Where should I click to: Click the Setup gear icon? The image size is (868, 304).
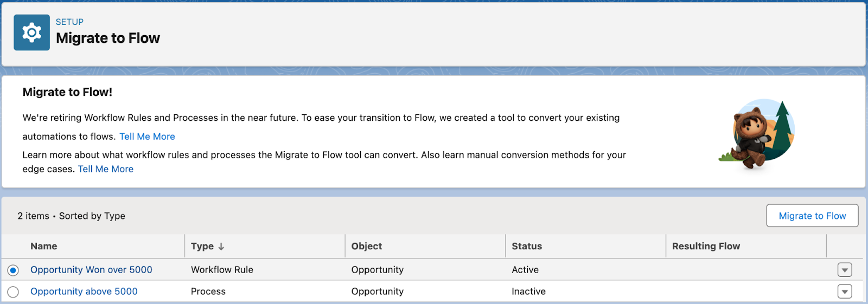[31, 33]
